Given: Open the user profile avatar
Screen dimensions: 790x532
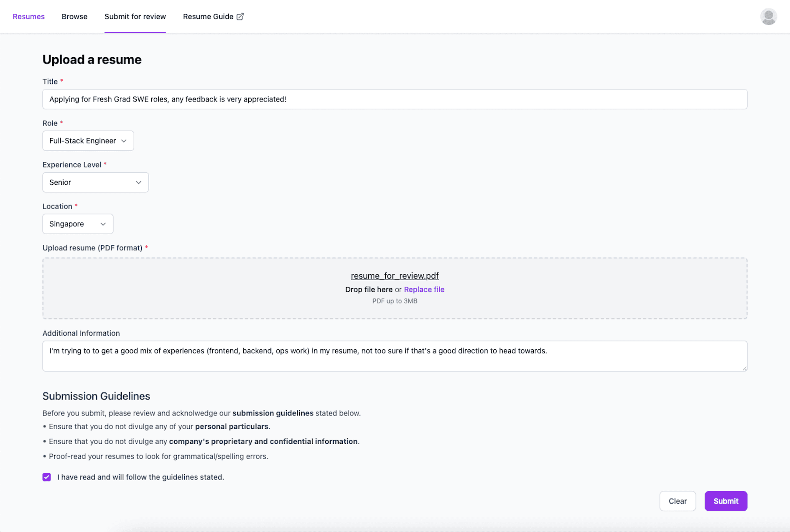Looking at the screenshot, I should [x=768, y=17].
